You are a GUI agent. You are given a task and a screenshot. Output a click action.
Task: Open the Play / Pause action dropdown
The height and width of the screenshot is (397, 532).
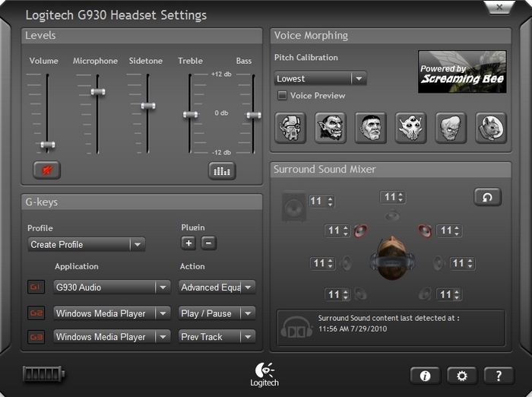pos(217,313)
